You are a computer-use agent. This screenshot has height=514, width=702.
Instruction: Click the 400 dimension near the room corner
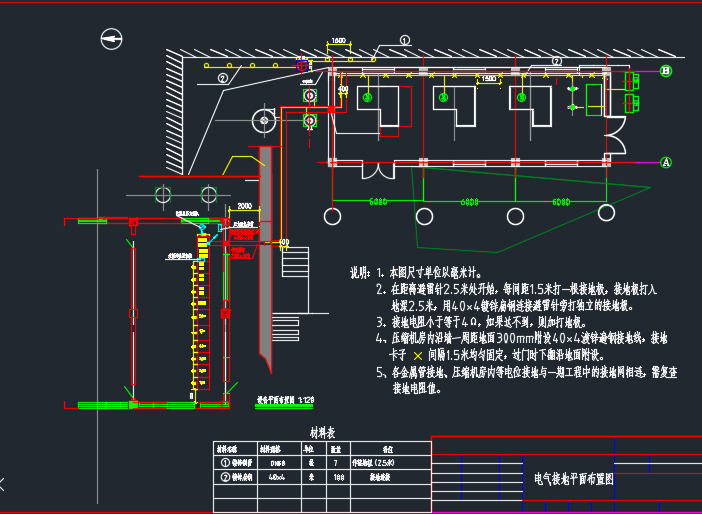pyautogui.click(x=343, y=89)
